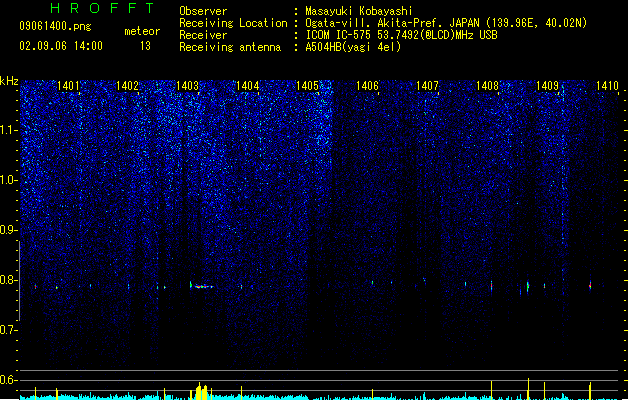This screenshot has height=400, width=629.
Task: Click the 1409 time marker
Action: [x=548, y=85]
